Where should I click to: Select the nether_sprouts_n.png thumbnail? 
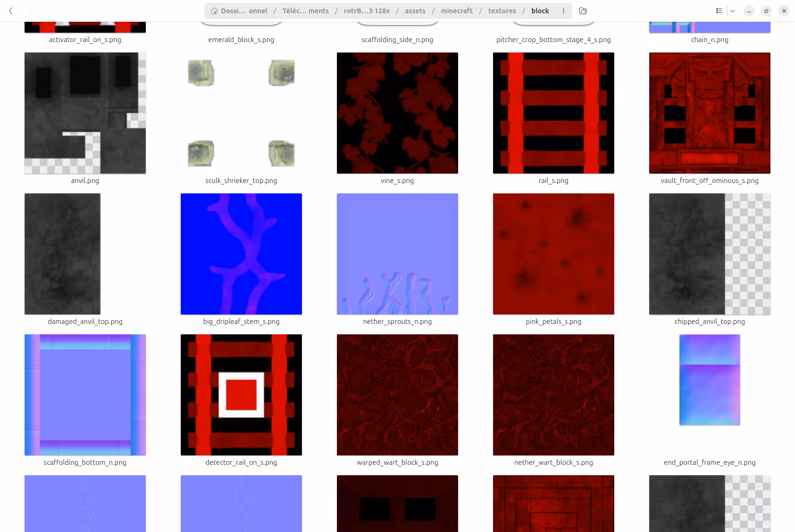[397, 254]
